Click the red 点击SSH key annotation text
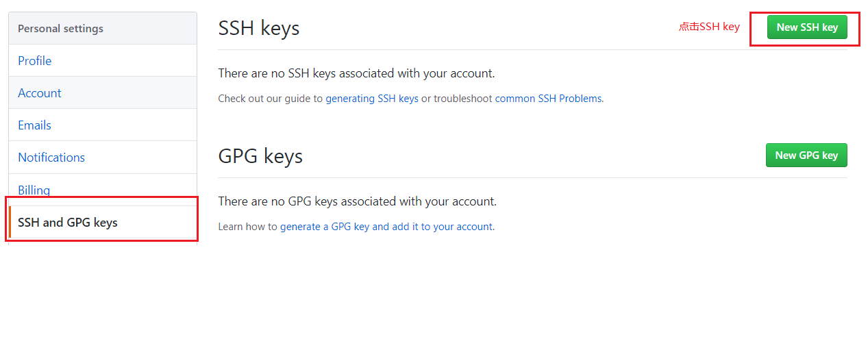 (x=709, y=27)
